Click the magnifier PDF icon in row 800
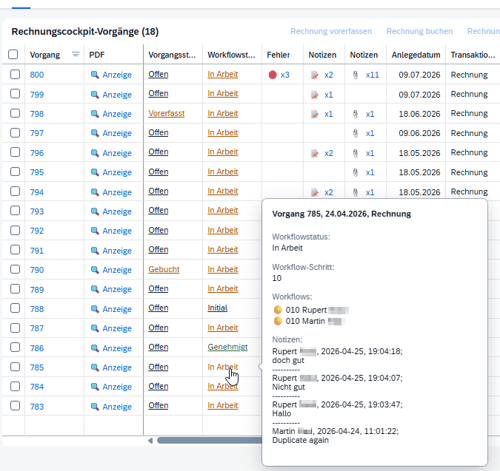Viewport: 500px width, 471px height. pos(95,75)
